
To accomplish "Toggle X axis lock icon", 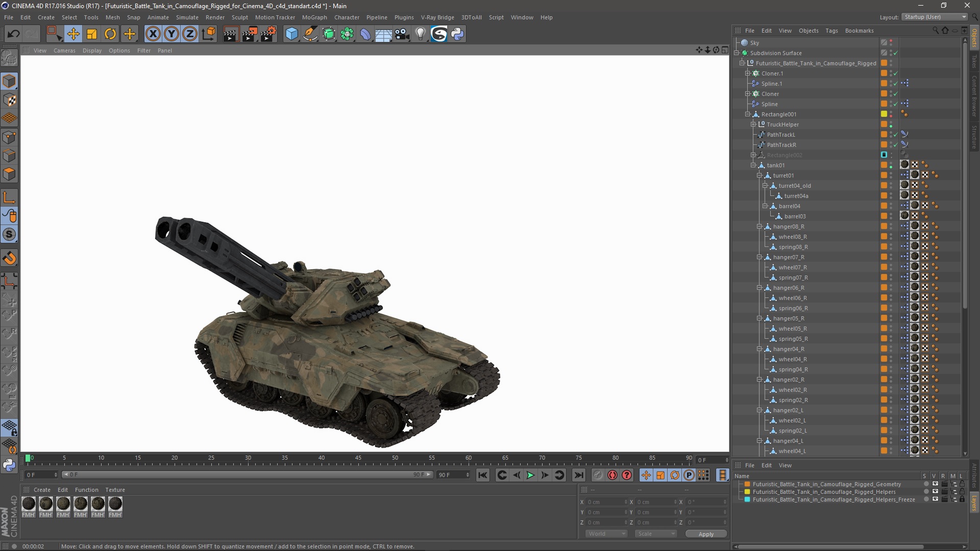I will click(x=153, y=34).
